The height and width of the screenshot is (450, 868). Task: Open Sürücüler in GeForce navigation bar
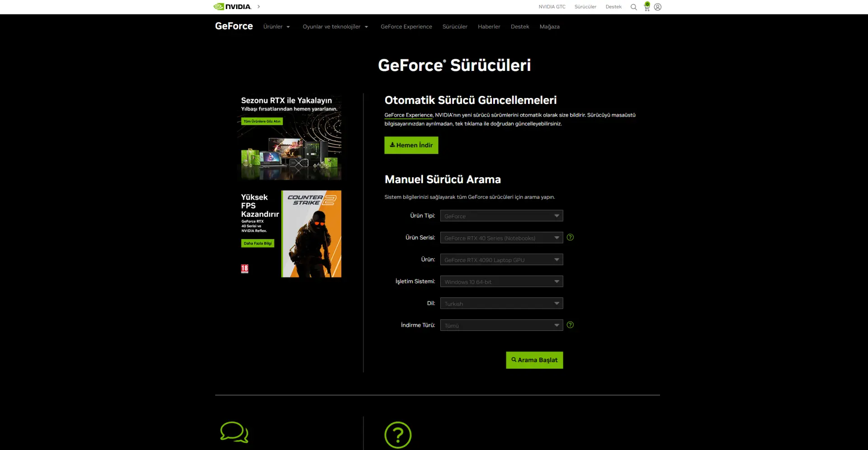point(455,27)
